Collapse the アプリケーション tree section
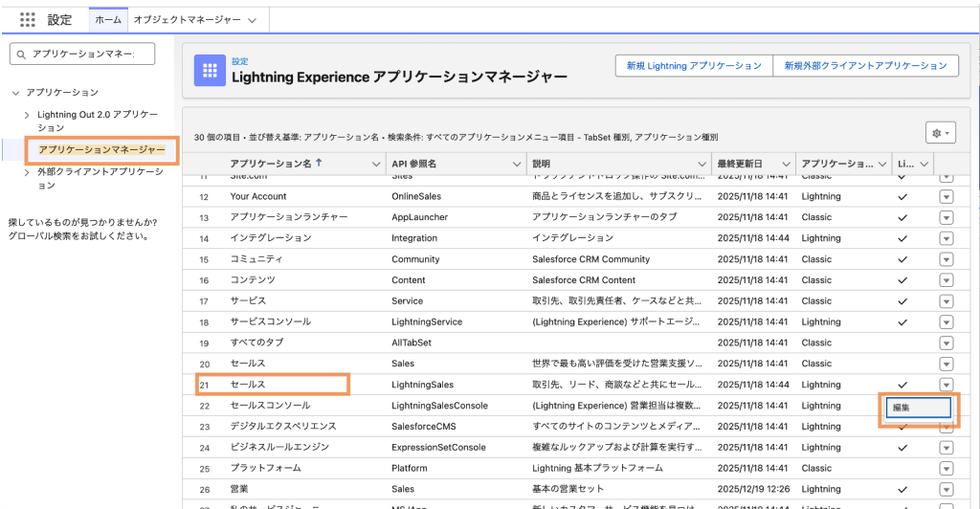Viewport: 980px width, 509px height. point(15,93)
